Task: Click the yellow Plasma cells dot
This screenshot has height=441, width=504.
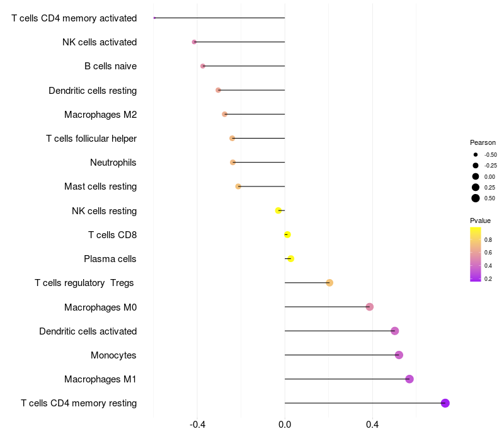Action: coord(291,259)
